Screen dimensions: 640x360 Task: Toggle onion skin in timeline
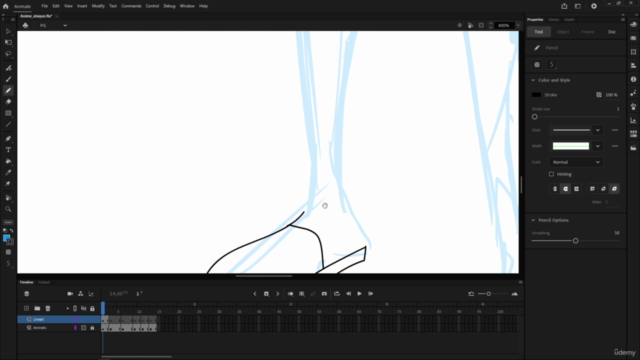291,294
